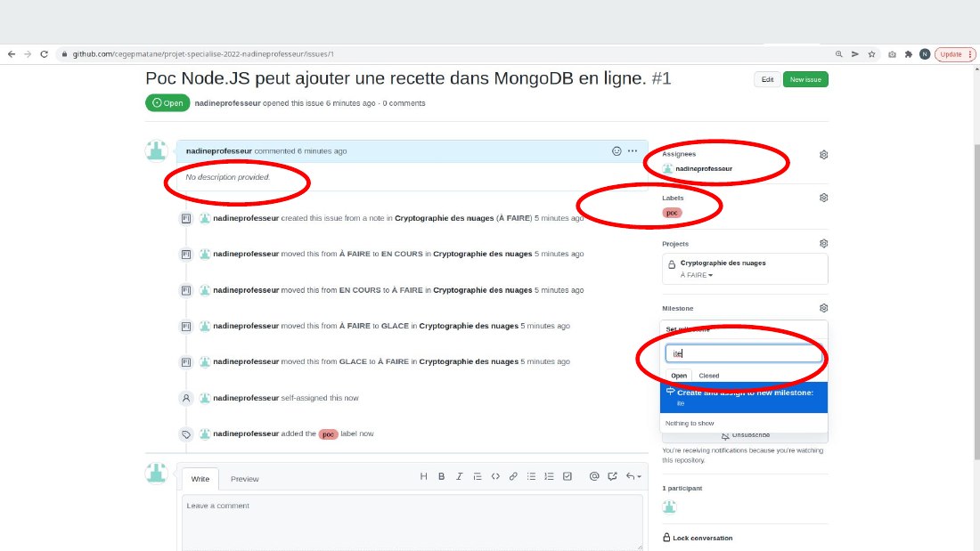Click the browser forward arrow

point(28,54)
